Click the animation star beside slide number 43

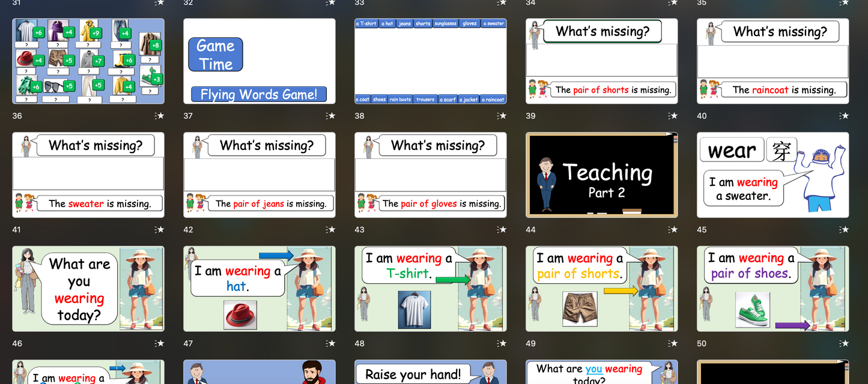[502, 230]
